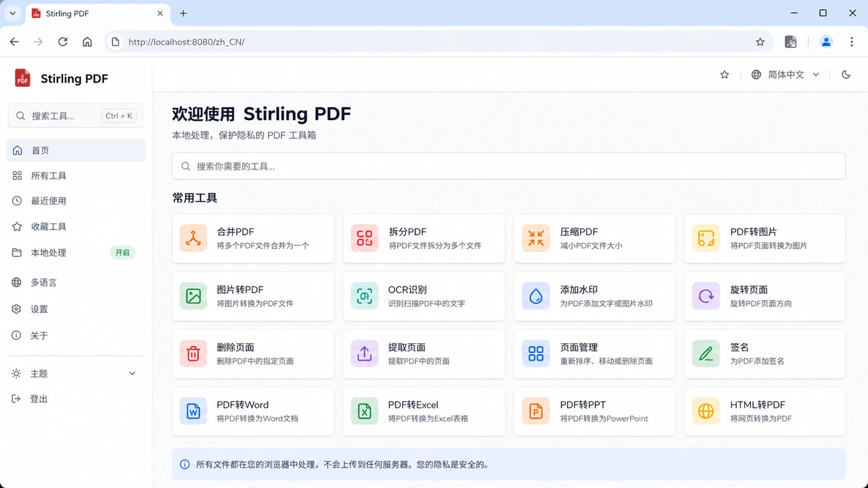The height and width of the screenshot is (488, 868).
Task: Click the PDF转Word document icon
Action: pyautogui.click(x=193, y=411)
